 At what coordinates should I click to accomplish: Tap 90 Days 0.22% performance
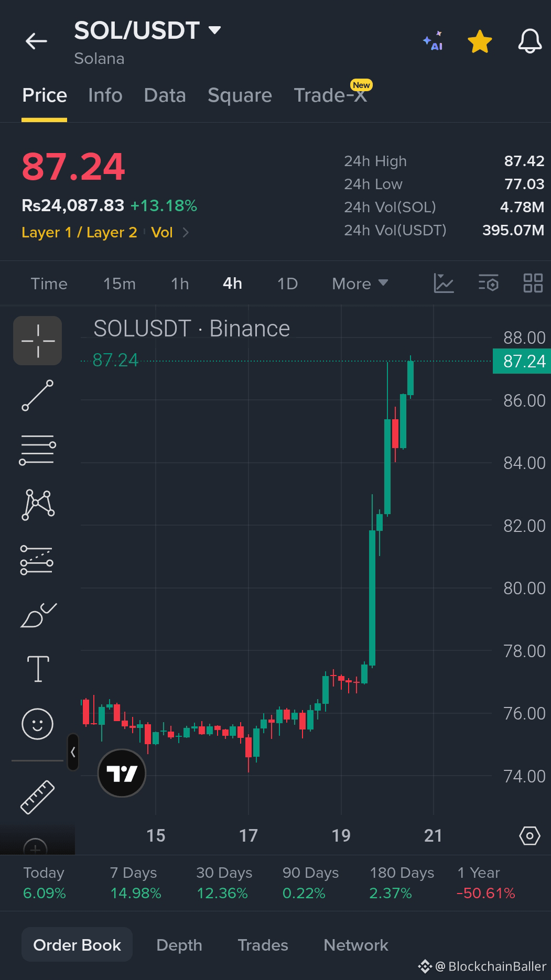tap(310, 883)
